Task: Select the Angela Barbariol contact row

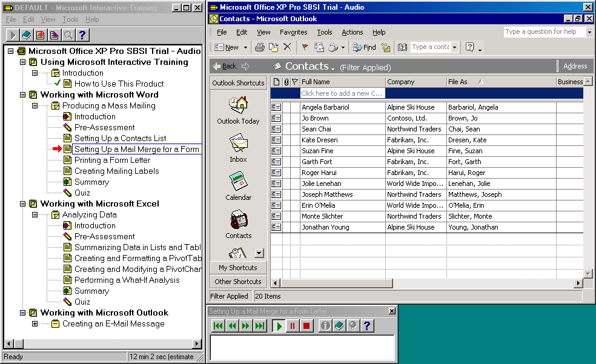Action: [427, 107]
